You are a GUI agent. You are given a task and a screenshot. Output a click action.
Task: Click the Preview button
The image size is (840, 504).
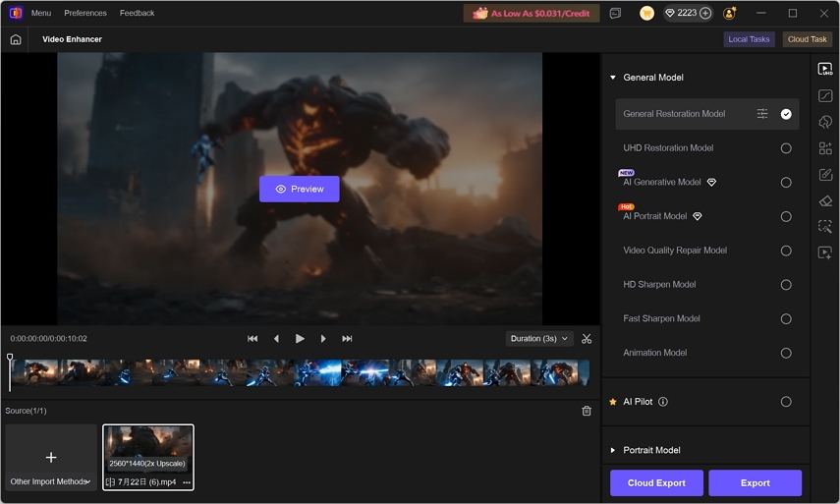300,189
